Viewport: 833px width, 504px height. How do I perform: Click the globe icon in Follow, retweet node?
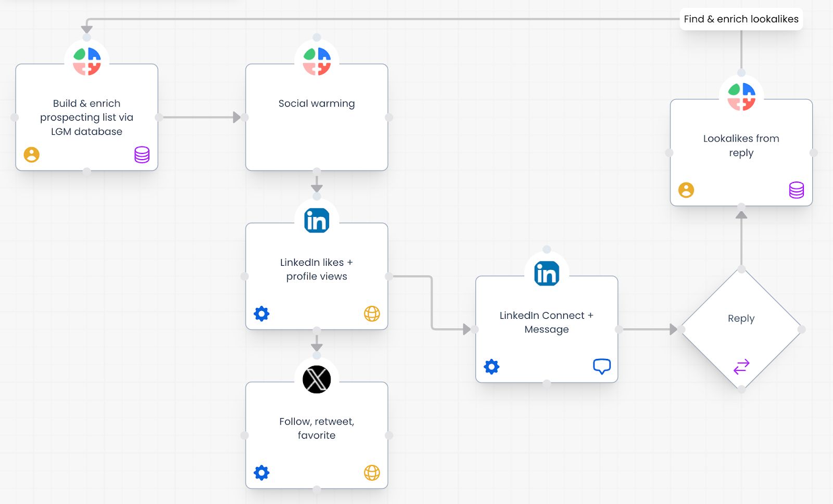[372, 473]
